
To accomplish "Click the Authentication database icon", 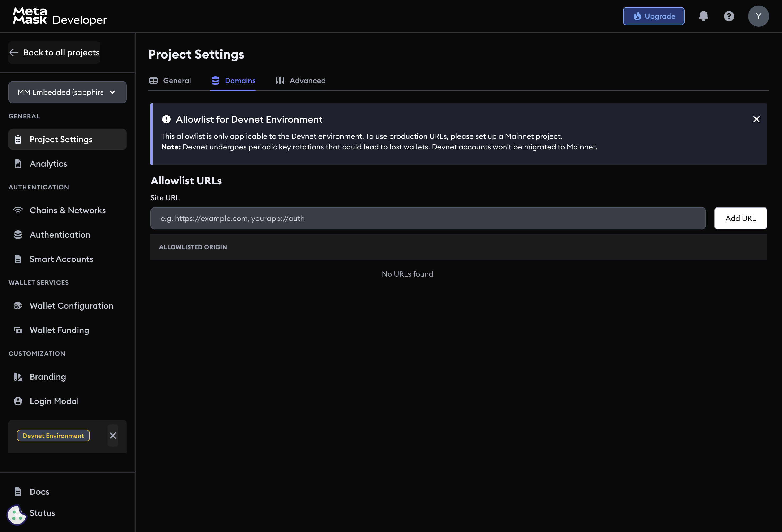I will point(18,235).
